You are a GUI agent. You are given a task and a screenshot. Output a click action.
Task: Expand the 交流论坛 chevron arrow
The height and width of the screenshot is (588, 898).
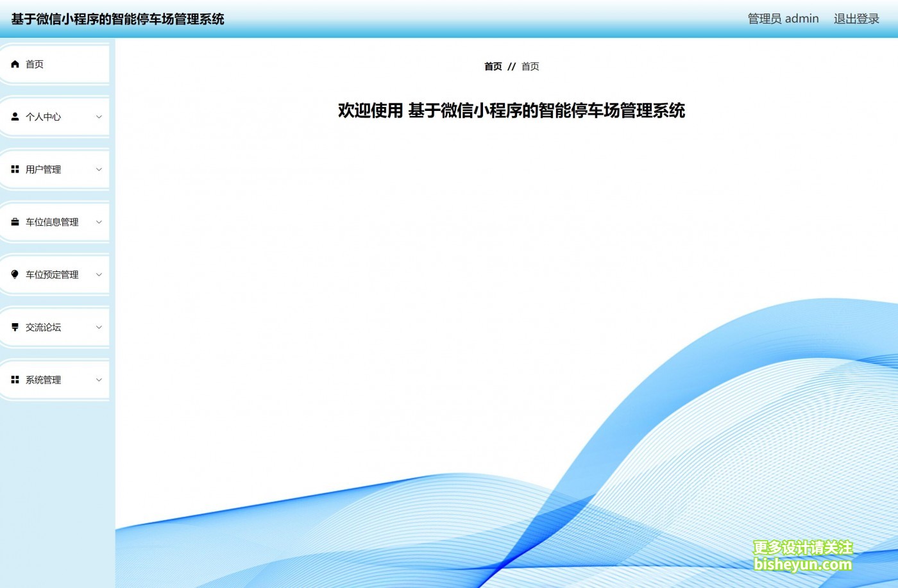[x=99, y=327]
